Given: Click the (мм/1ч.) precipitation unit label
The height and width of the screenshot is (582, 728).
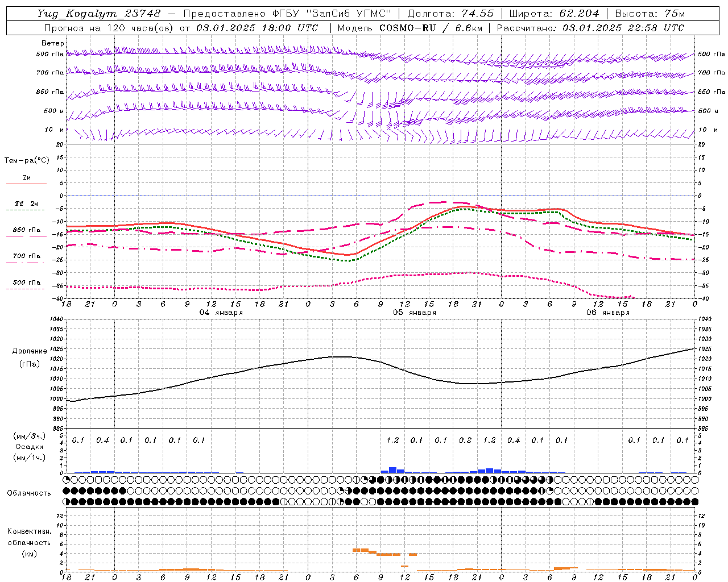Looking at the screenshot, I should pos(30,457).
